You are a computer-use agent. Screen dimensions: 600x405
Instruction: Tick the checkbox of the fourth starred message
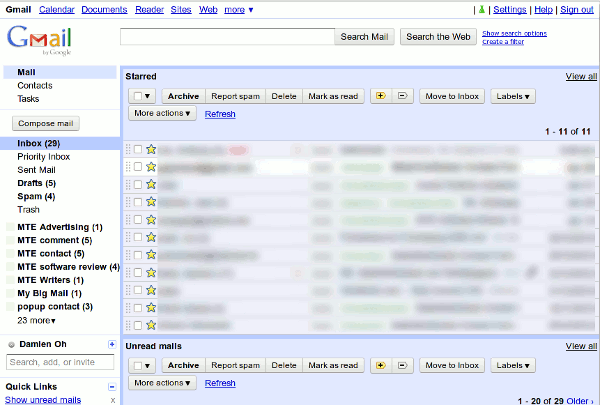(x=138, y=202)
